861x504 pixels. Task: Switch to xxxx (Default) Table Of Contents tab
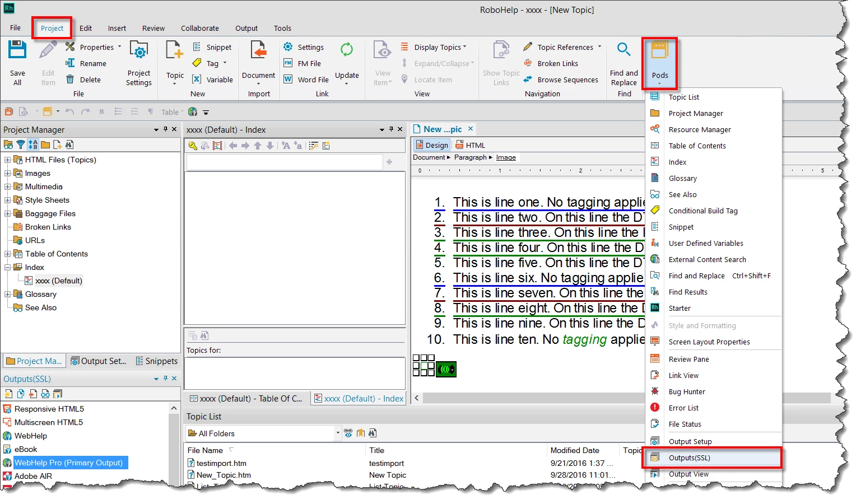click(x=246, y=399)
